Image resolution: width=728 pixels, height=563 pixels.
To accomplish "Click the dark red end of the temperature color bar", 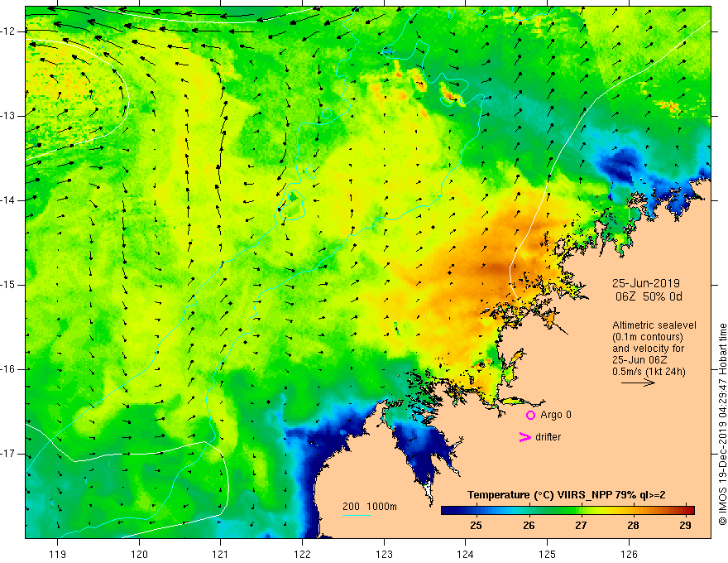I will [689, 510].
